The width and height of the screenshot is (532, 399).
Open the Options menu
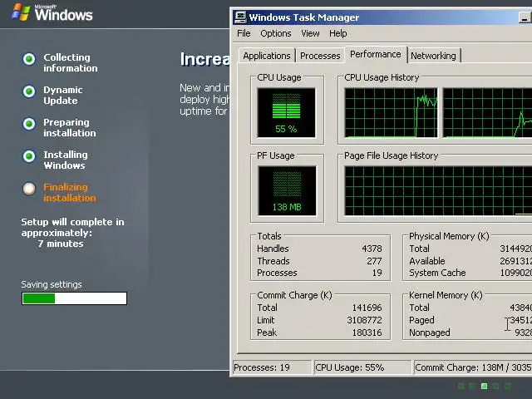[275, 33]
